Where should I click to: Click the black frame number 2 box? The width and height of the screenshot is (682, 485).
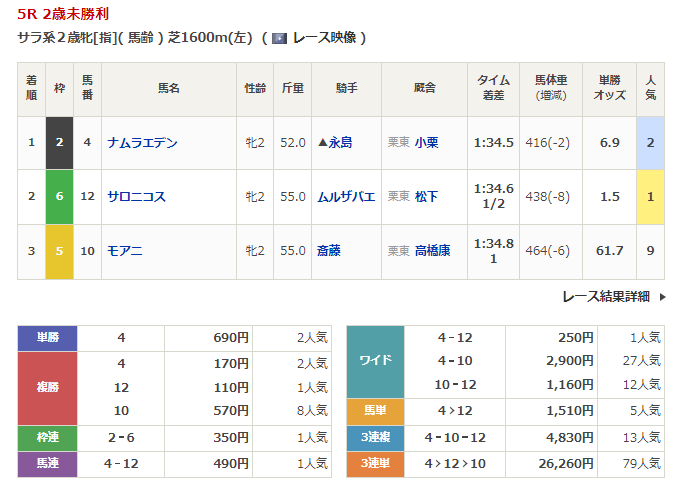click(59, 143)
